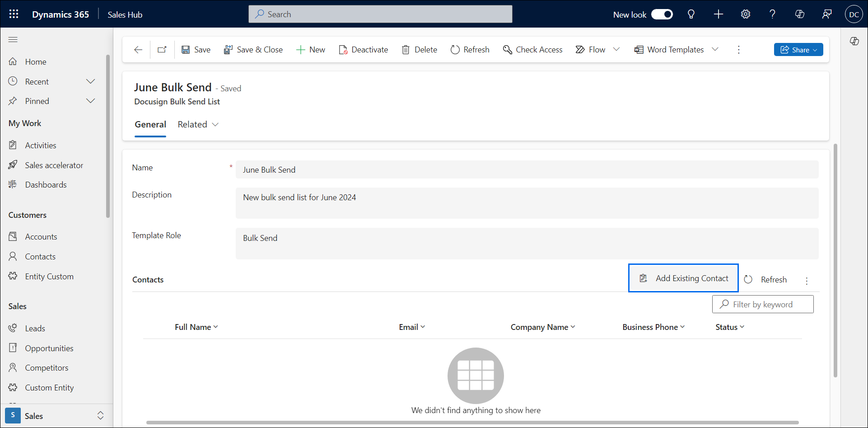868x428 pixels.
Task: Open the Related tab
Action: coord(192,124)
